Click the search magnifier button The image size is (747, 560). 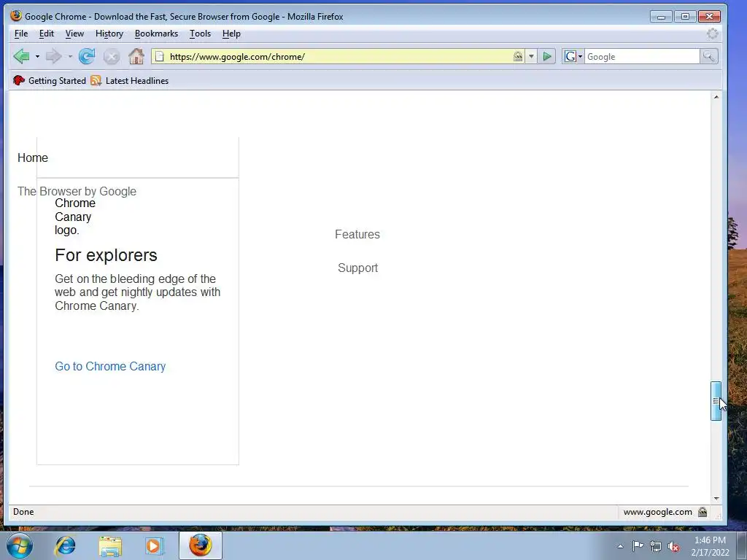point(708,57)
